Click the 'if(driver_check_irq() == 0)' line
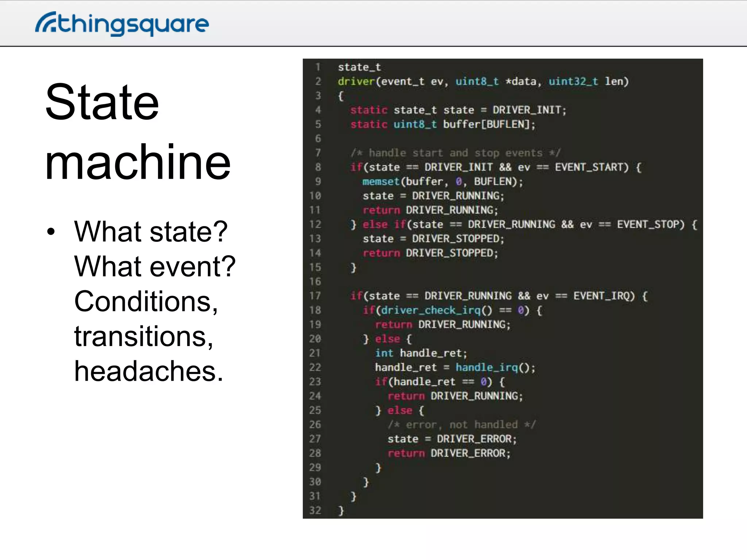Viewport: 747px width, 560px height. pyautogui.click(x=452, y=310)
